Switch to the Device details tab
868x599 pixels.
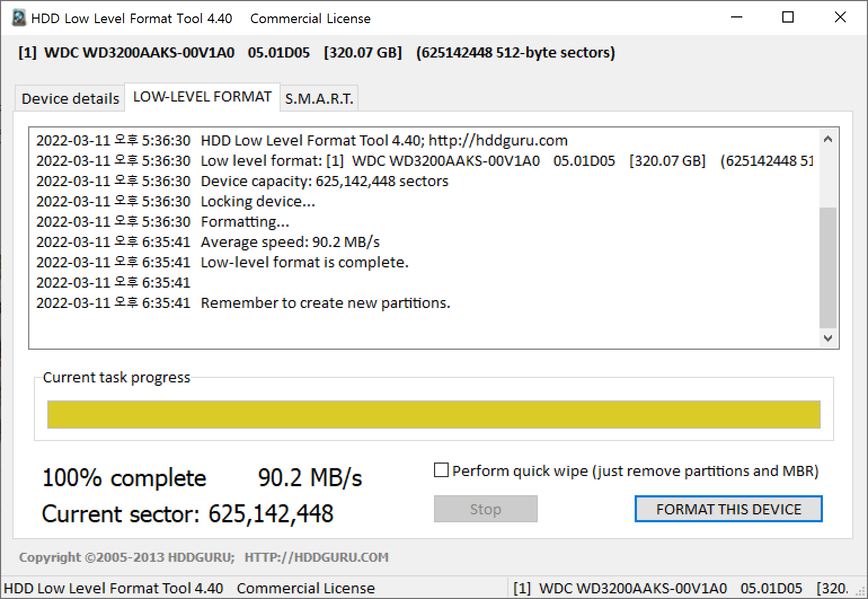click(x=70, y=99)
